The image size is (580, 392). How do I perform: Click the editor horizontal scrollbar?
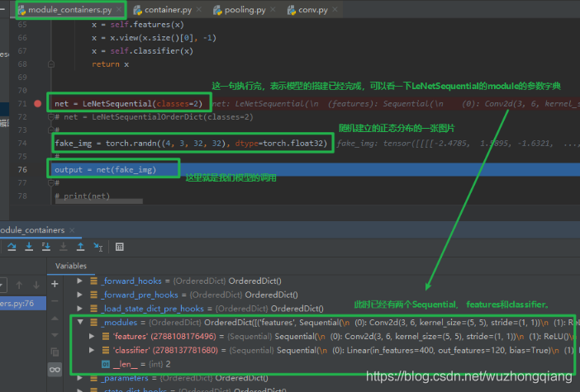[x=99, y=201]
